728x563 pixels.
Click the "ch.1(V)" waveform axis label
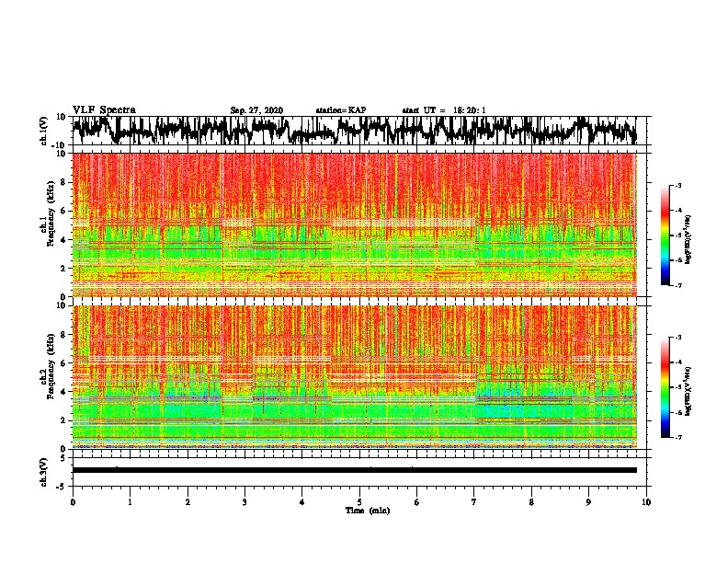(44, 131)
